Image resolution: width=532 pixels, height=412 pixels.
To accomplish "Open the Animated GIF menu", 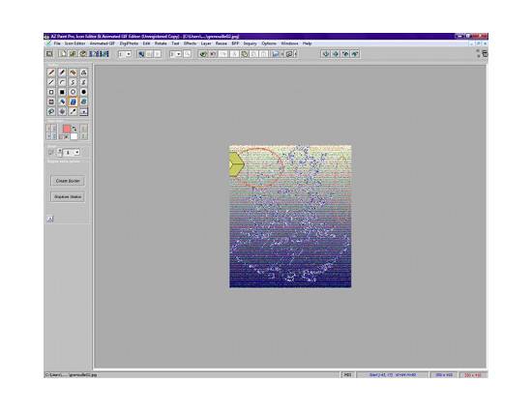I will click(x=103, y=44).
